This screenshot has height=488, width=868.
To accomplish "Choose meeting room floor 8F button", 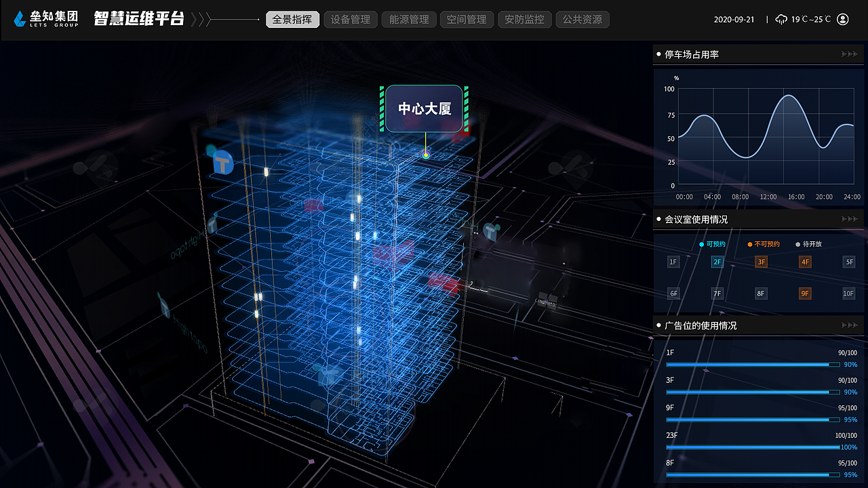I will 762,293.
